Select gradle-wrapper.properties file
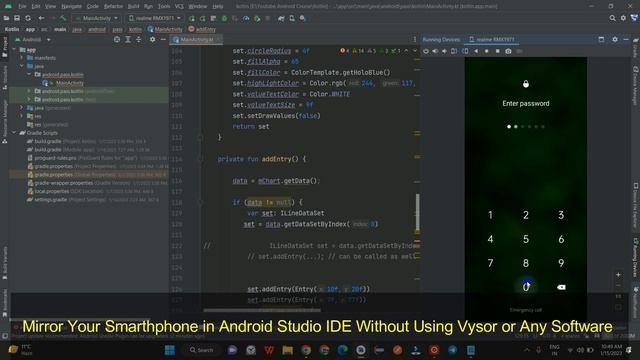640x360 pixels. tap(64, 183)
